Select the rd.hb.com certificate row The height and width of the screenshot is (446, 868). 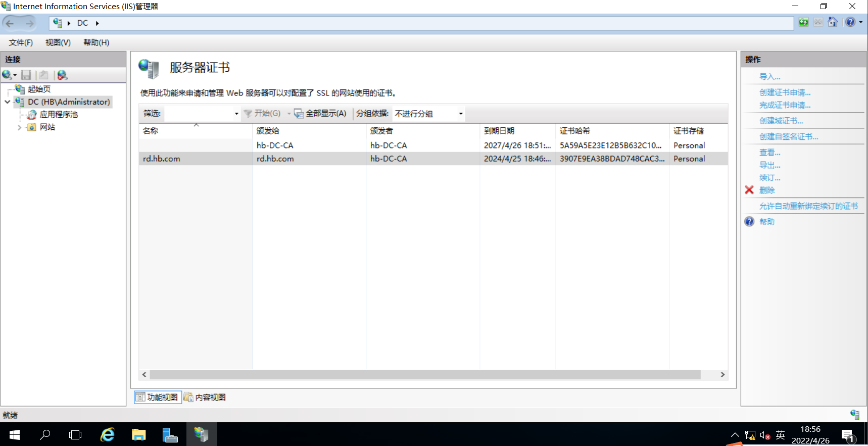tap(433, 159)
